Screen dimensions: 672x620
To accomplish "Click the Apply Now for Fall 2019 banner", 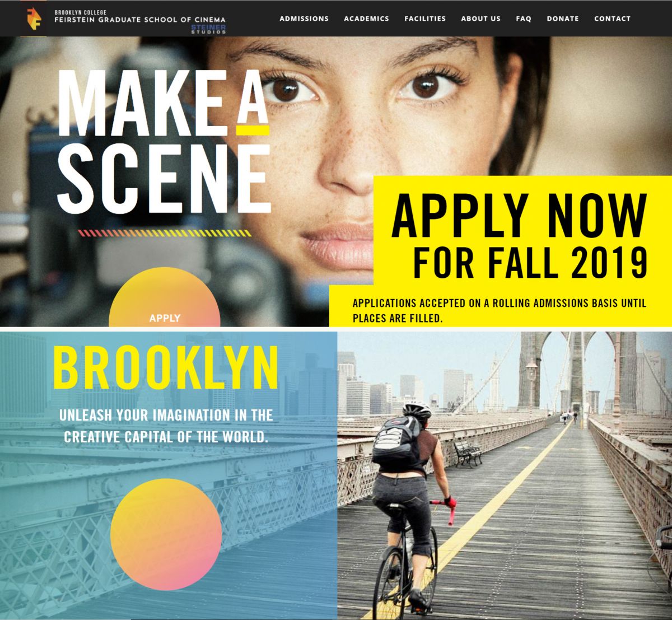I will (x=518, y=236).
